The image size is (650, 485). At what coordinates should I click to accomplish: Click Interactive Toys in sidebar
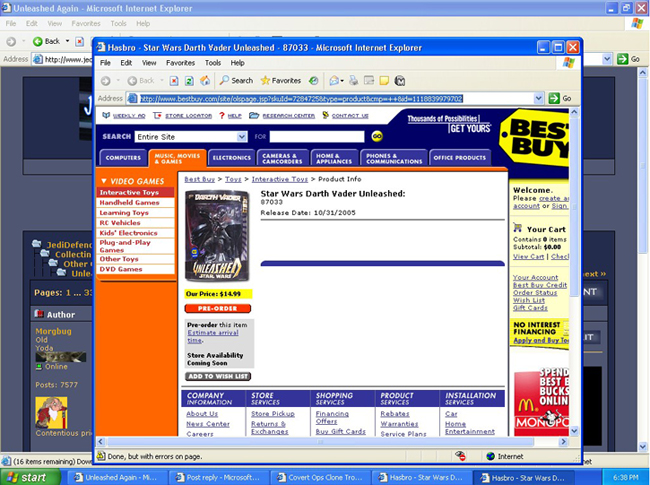point(135,192)
